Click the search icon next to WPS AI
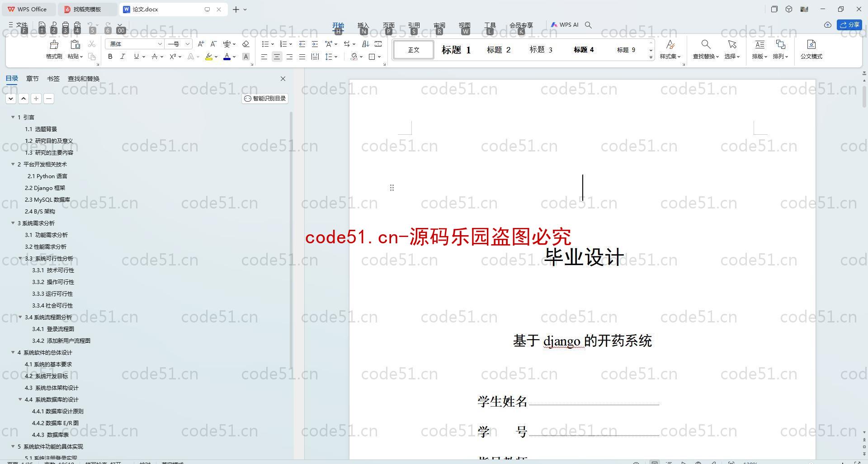868x464 pixels. [588, 25]
